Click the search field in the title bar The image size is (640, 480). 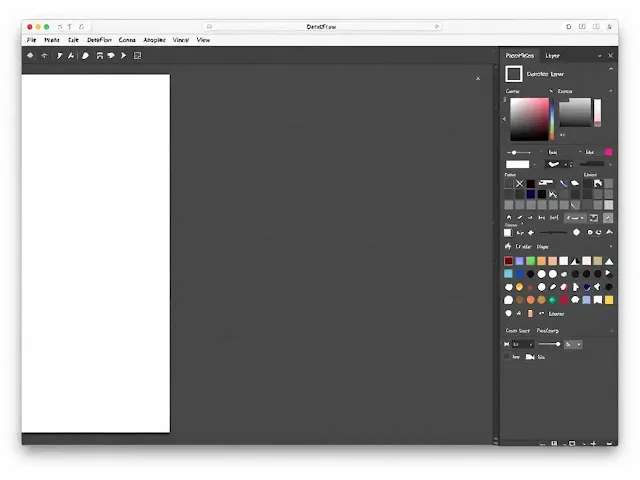(x=322, y=27)
